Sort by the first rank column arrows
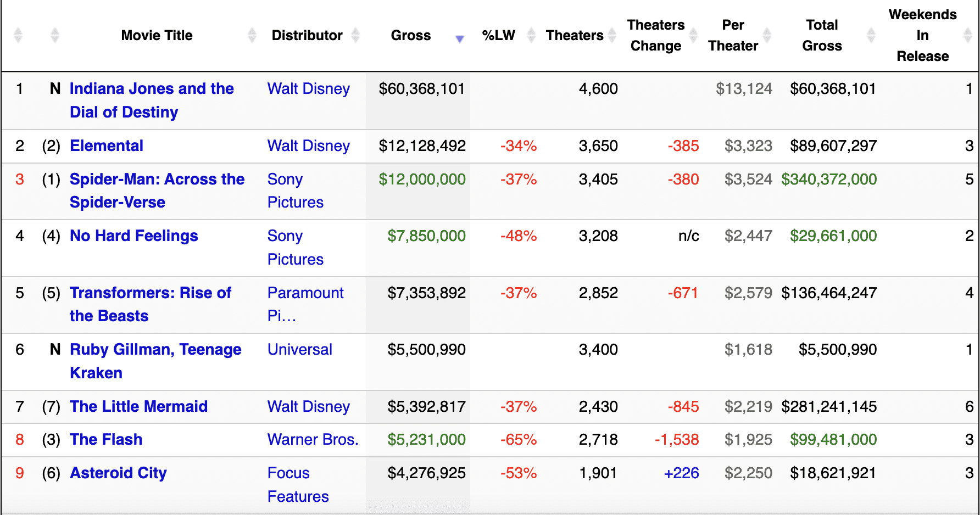Viewport: 980px width, 515px height. point(18,35)
